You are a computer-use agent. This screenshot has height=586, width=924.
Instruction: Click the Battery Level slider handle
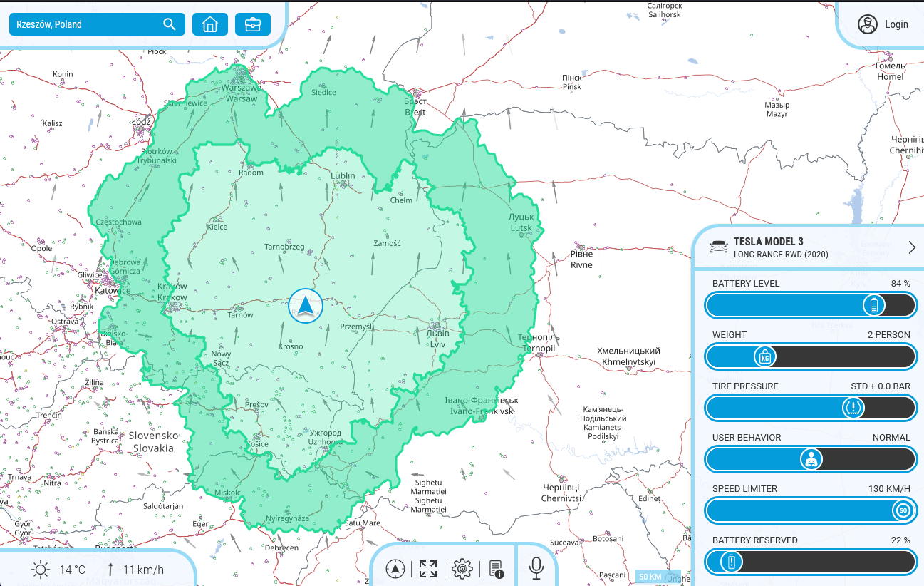click(874, 305)
